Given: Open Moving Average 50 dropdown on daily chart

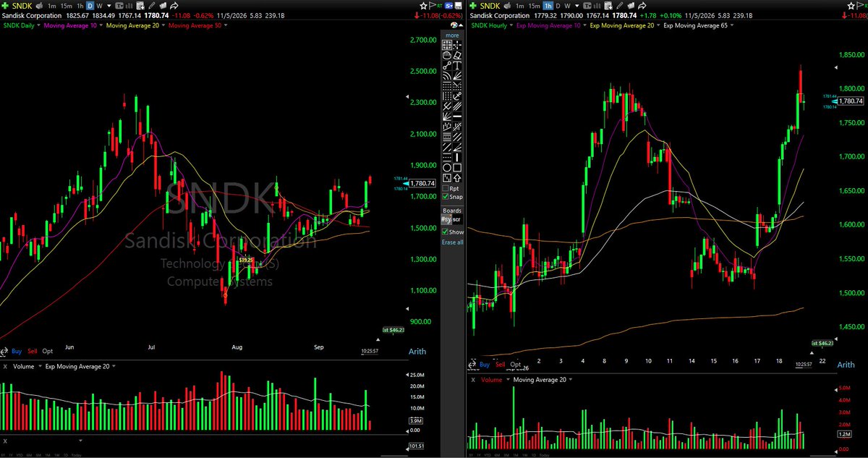Looking at the screenshot, I should 226,25.
